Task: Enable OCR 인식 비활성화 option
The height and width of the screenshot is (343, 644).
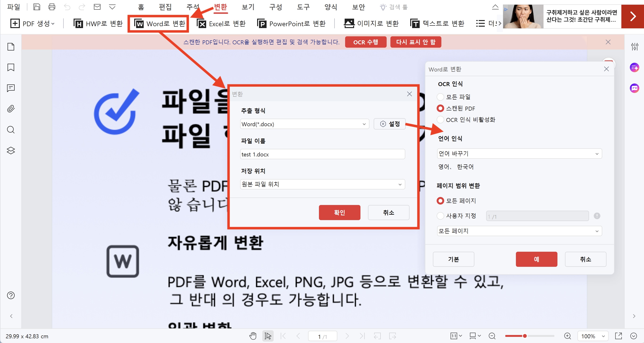Action: coord(440,120)
